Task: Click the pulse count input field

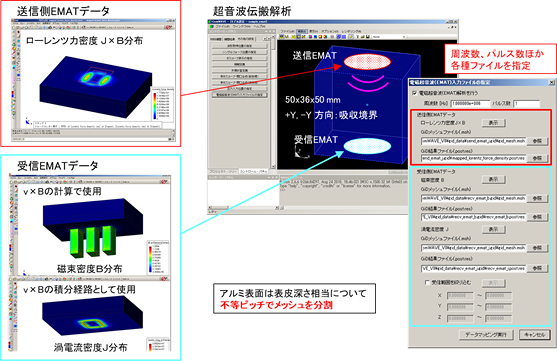Action: click(x=527, y=104)
